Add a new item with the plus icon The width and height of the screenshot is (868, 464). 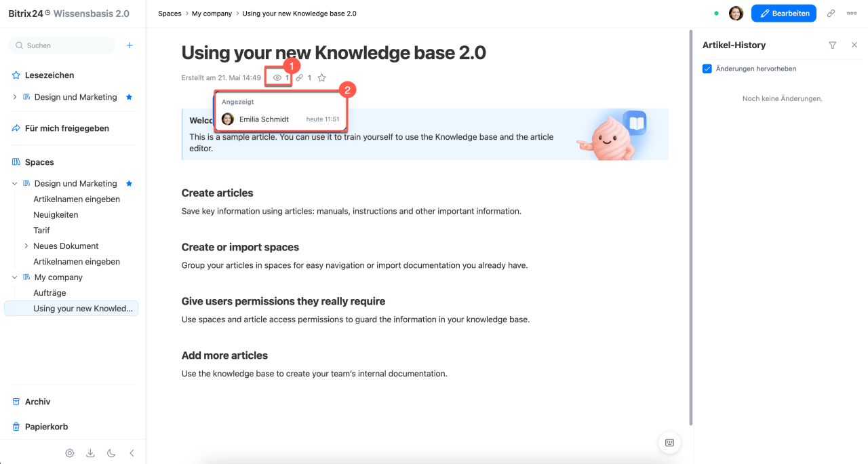click(x=130, y=45)
